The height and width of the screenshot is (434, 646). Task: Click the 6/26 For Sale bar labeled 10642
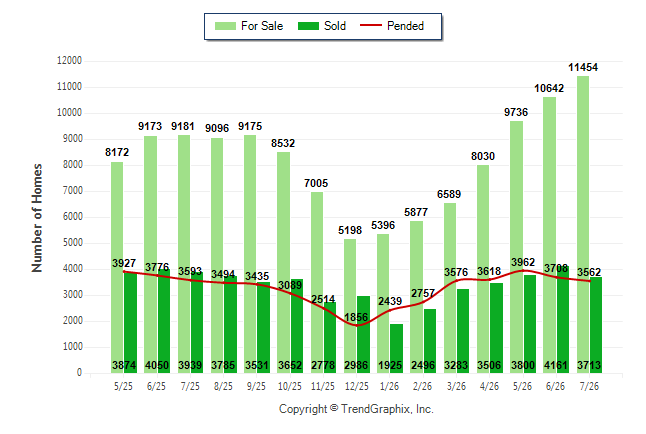click(550, 235)
